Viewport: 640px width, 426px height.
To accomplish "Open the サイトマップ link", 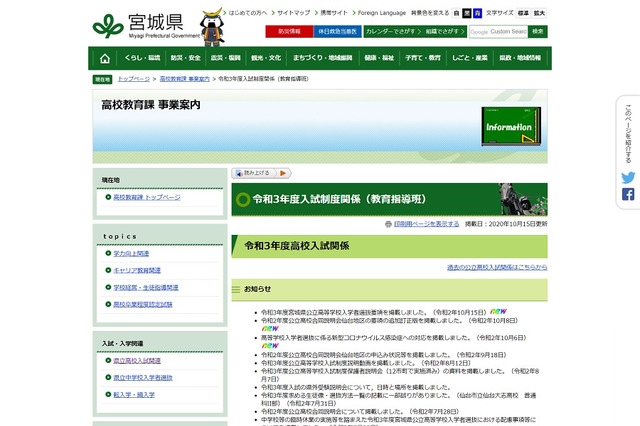I will click(293, 13).
